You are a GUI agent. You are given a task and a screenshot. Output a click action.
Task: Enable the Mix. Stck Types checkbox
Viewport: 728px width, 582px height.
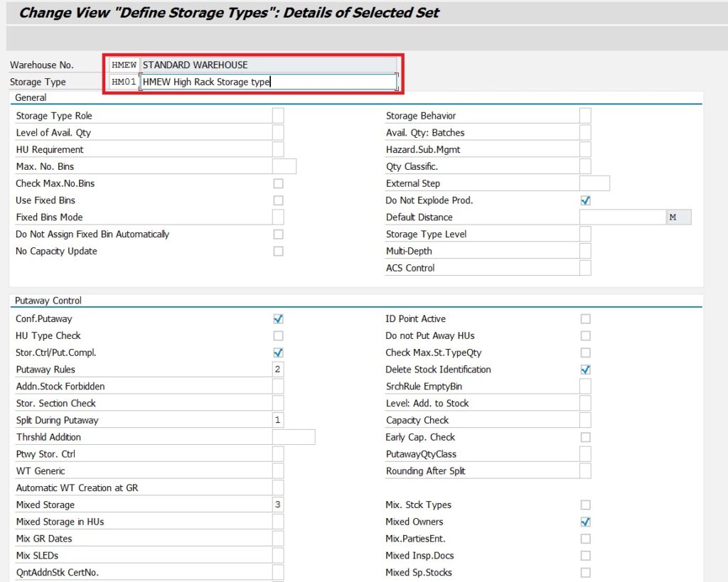[586, 505]
